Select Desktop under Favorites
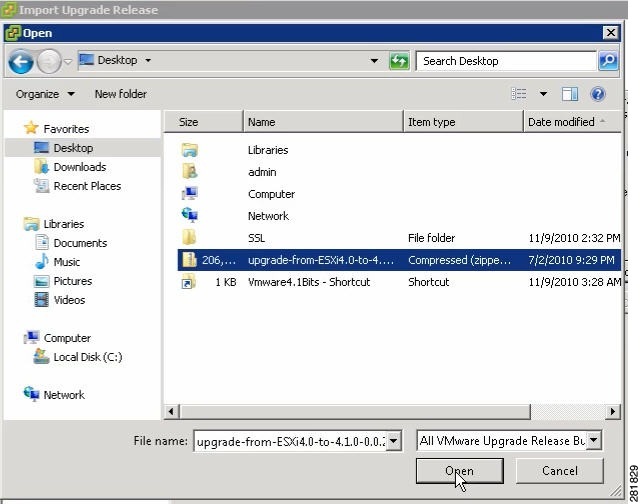The height and width of the screenshot is (504, 641). (x=73, y=148)
